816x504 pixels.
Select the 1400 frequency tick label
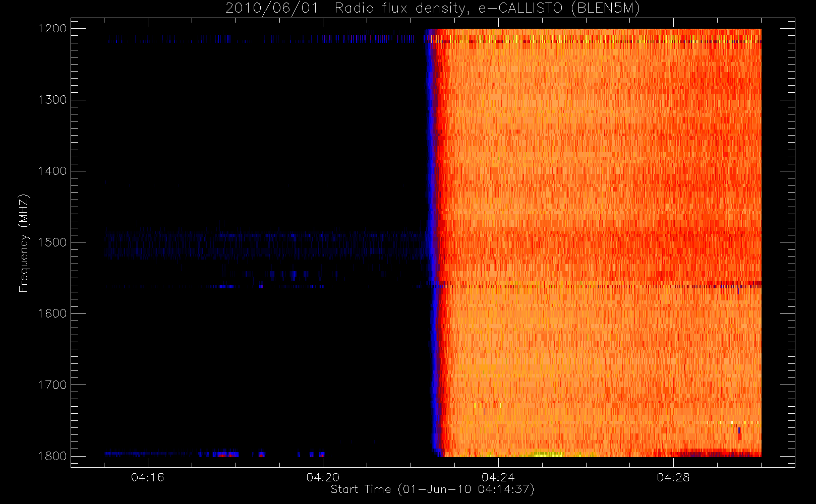[x=53, y=171]
